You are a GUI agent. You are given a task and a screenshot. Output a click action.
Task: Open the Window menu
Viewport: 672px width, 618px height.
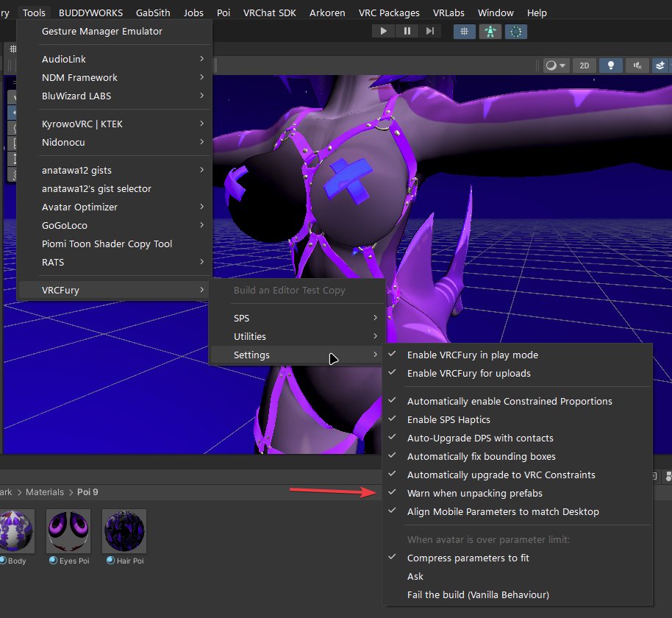[496, 13]
